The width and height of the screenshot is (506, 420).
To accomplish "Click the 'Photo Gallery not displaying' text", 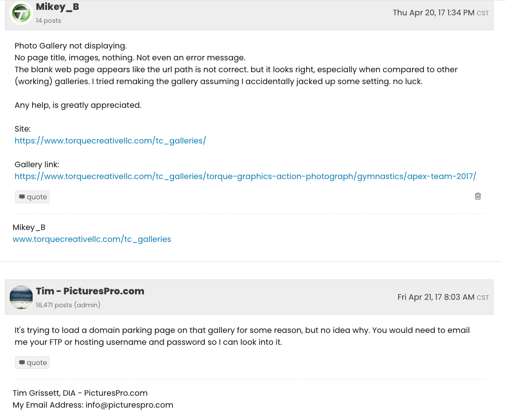I will (x=71, y=46).
